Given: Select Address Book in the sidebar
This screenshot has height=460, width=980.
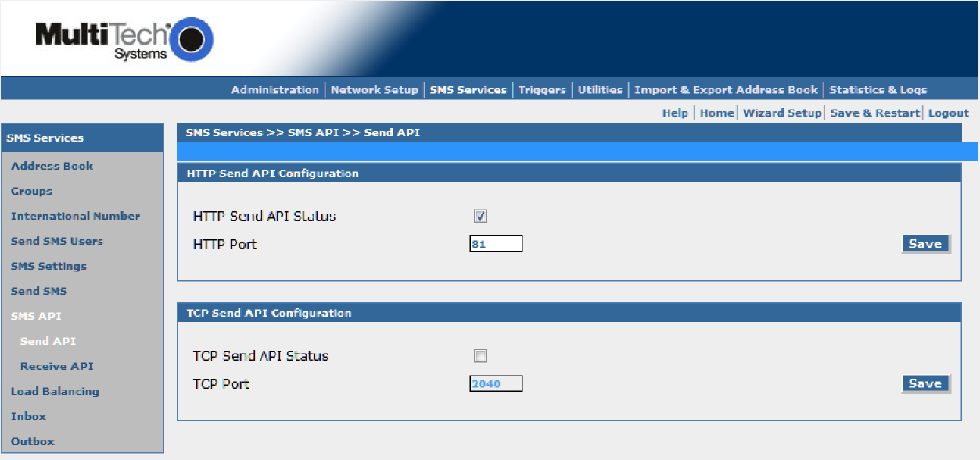Looking at the screenshot, I should pyautogui.click(x=52, y=166).
